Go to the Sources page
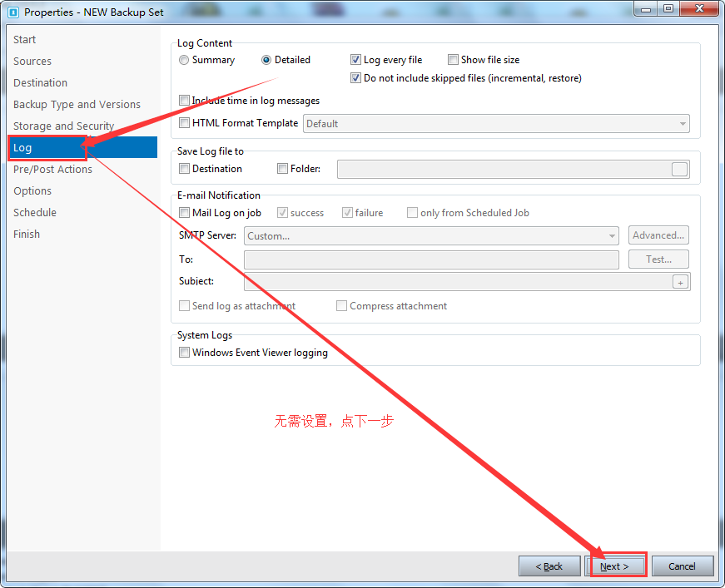 pos(32,62)
